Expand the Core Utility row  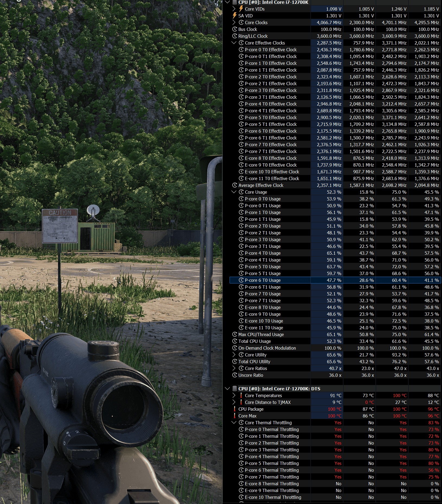(234, 355)
